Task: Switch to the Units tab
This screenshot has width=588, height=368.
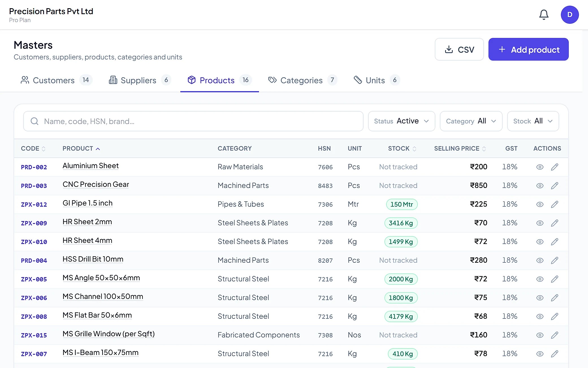Action: pyautogui.click(x=377, y=80)
